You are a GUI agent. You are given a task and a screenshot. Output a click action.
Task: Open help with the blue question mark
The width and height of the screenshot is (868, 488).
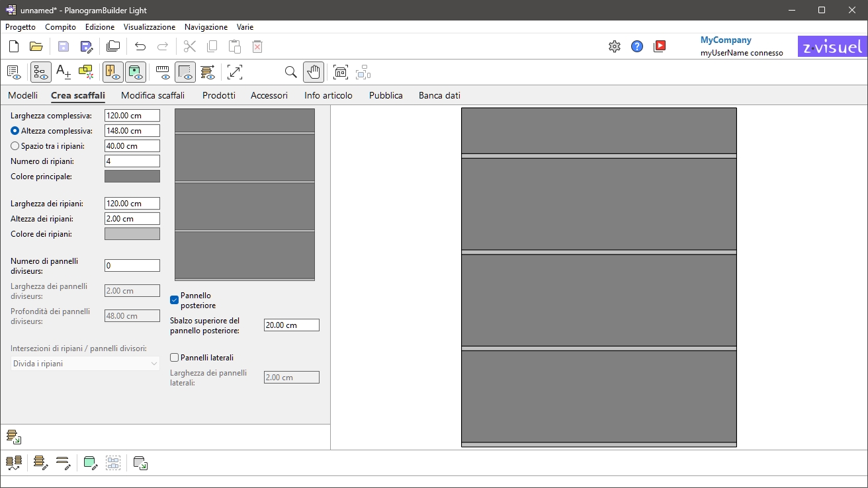click(x=637, y=46)
